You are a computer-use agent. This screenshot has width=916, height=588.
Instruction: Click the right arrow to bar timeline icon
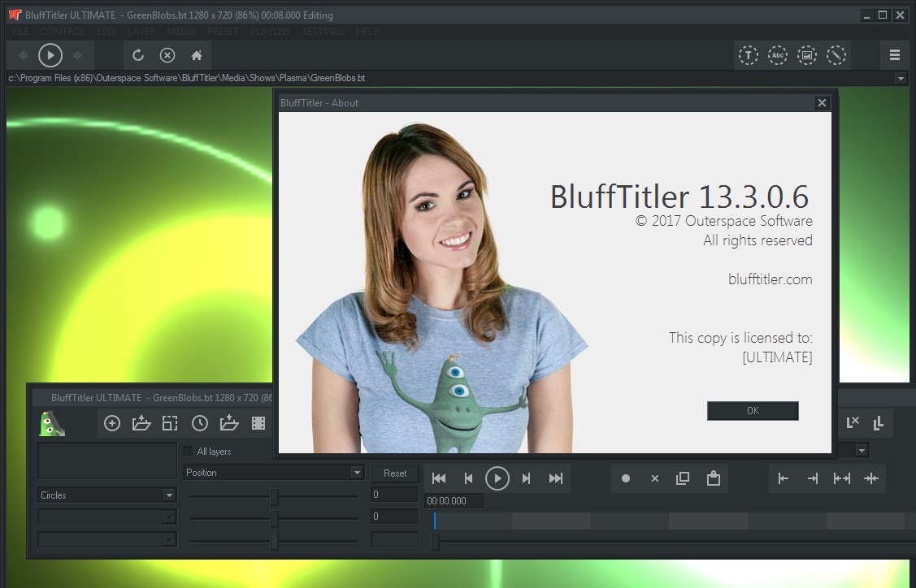[x=813, y=479]
